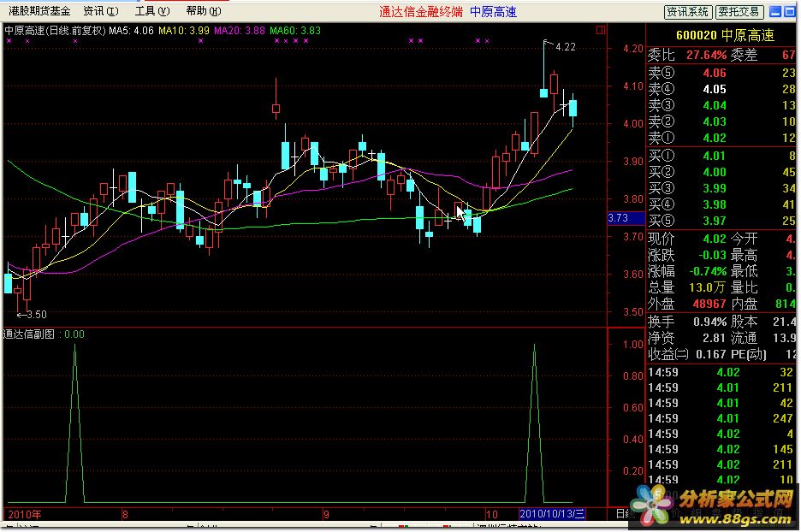Click the 卖② price 4.03
This screenshot has height=532, width=801.
pyautogui.click(x=715, y=122)
